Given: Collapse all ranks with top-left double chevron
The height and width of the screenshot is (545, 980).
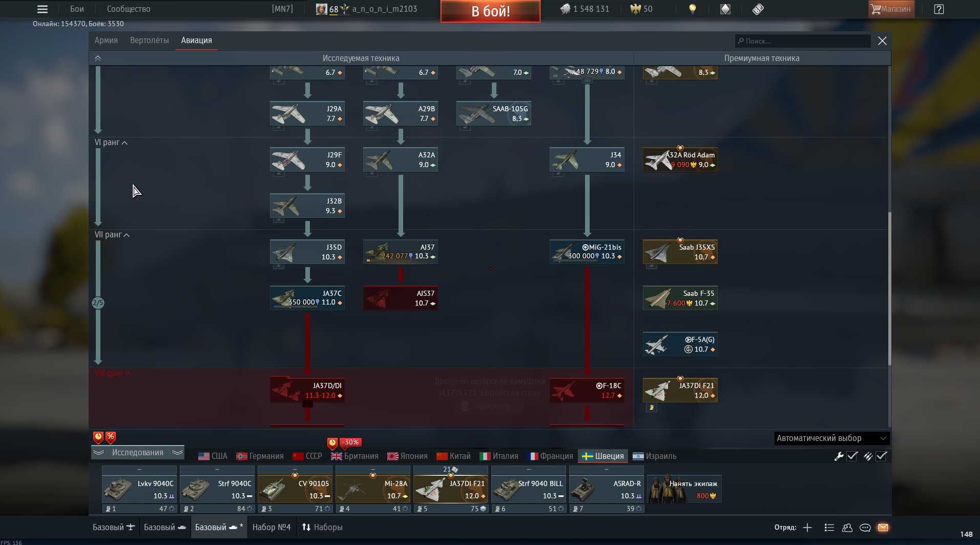Looking at the screenshot, I should [x=98, y=58].
